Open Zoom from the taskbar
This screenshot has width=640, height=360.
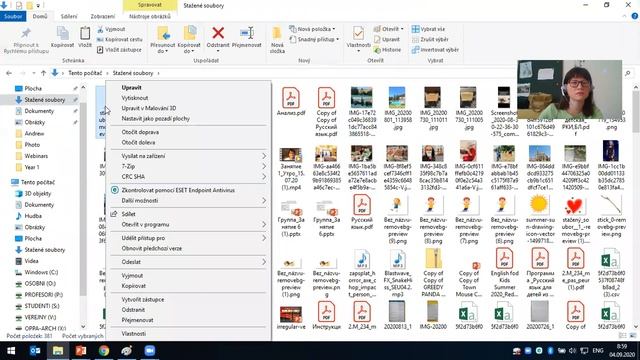[150, 351]
